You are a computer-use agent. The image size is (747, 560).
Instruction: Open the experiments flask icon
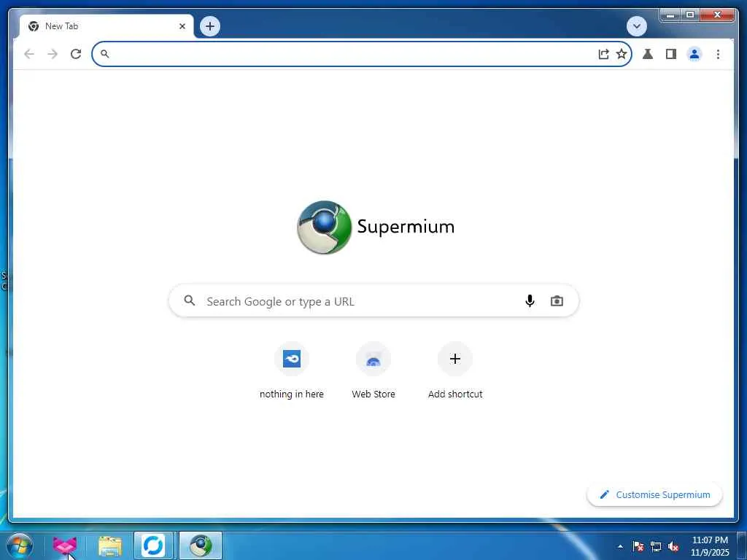(x=648, y=54)
